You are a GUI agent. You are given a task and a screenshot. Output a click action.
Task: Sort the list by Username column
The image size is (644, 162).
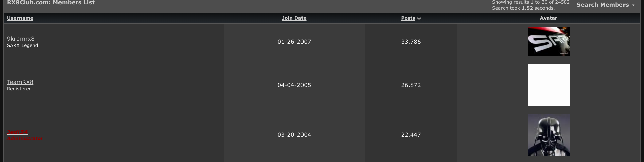pos(20,18)
